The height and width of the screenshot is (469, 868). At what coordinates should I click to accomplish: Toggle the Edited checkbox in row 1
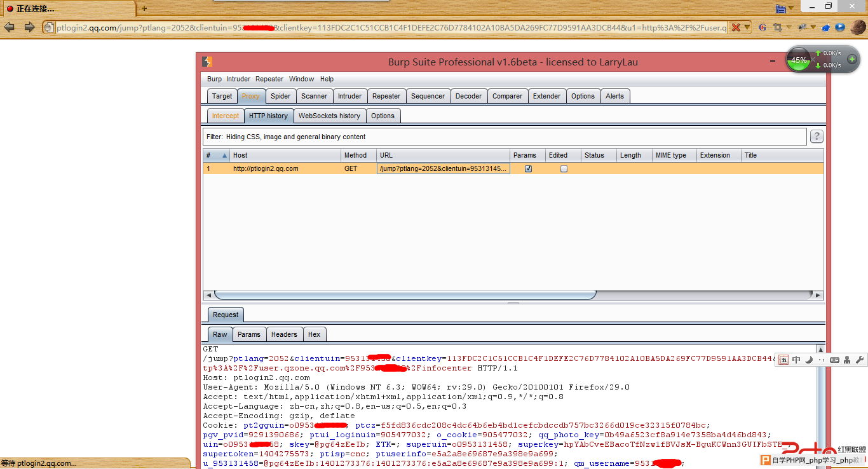pyautogui.click(x=564, y=169)
